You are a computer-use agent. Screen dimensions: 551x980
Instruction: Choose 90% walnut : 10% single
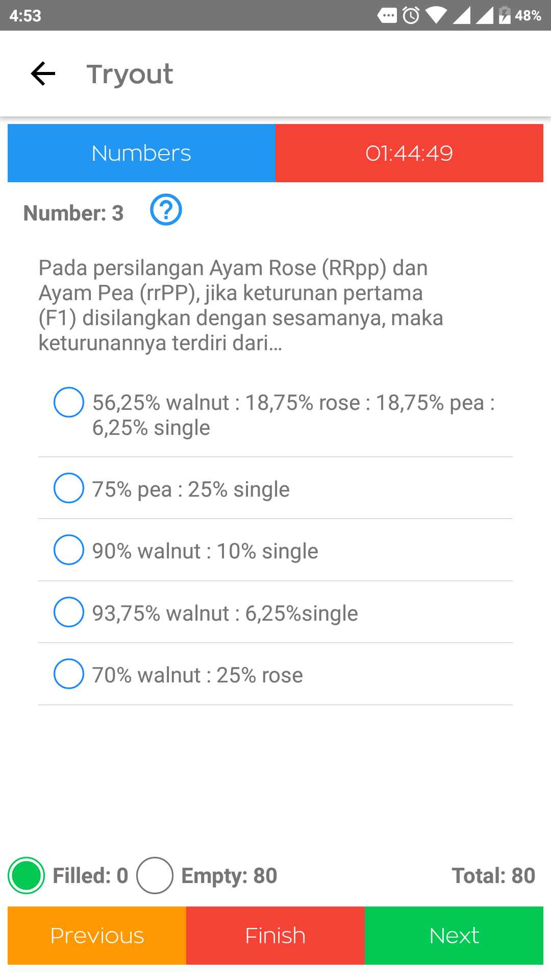[x=69, y=550]
